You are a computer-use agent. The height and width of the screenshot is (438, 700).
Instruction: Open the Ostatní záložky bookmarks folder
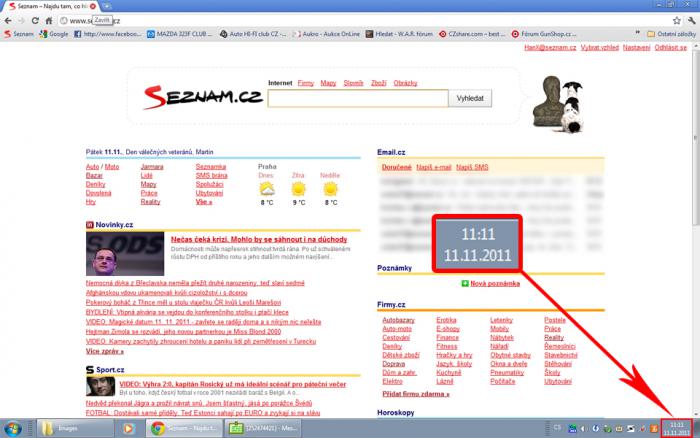coord(670,34)
